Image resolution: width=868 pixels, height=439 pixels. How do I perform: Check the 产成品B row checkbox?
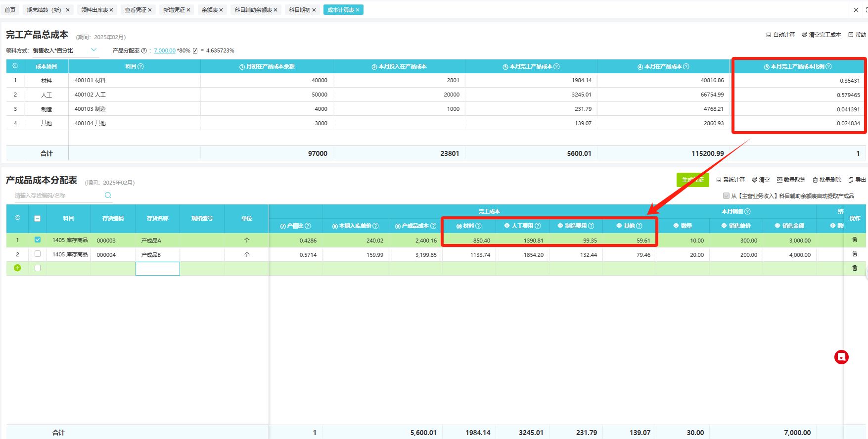pos(38,254)
